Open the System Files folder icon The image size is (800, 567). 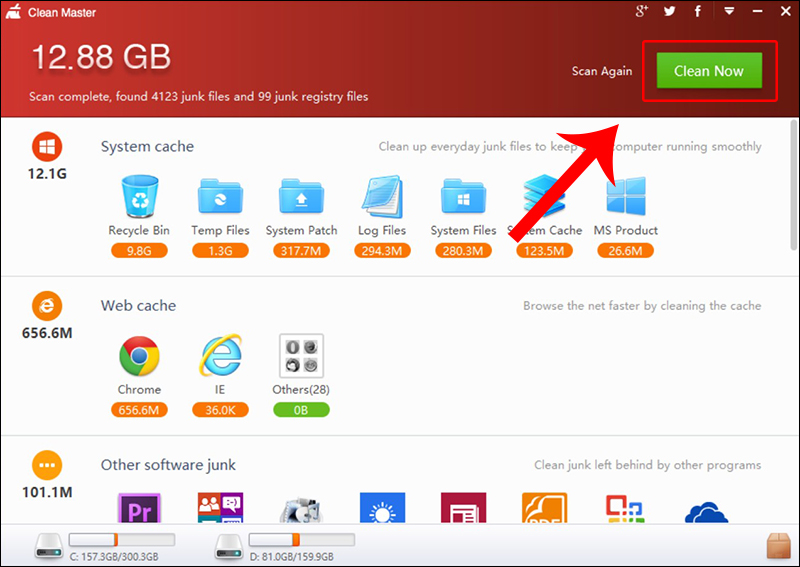463,196
